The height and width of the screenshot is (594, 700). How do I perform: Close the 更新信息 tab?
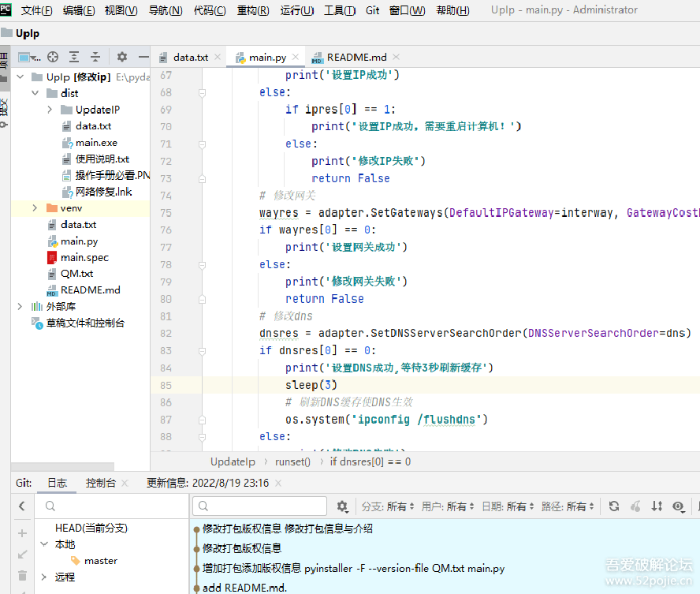click(x=278, y=483)
